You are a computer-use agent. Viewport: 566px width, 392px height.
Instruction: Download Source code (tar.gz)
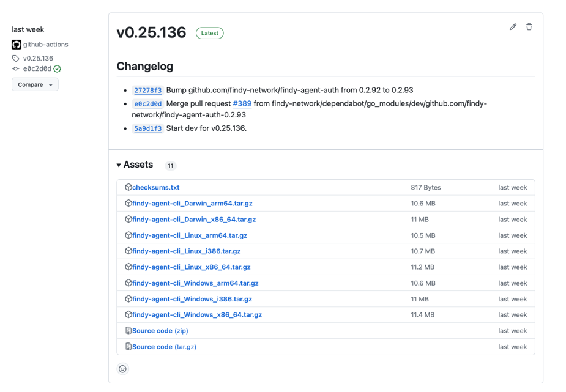coord(164,347)
